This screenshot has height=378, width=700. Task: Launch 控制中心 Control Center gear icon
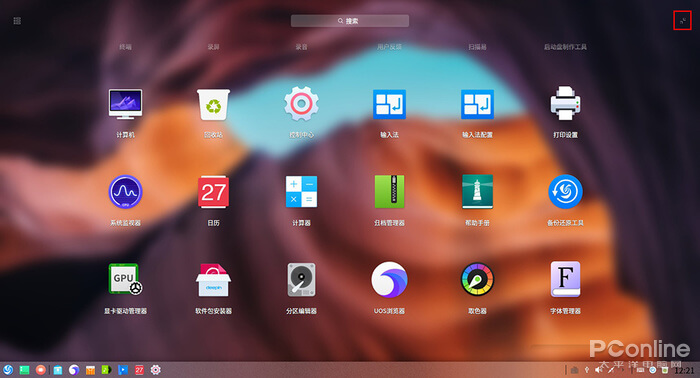pyautogui.click(x=301, y=104)
